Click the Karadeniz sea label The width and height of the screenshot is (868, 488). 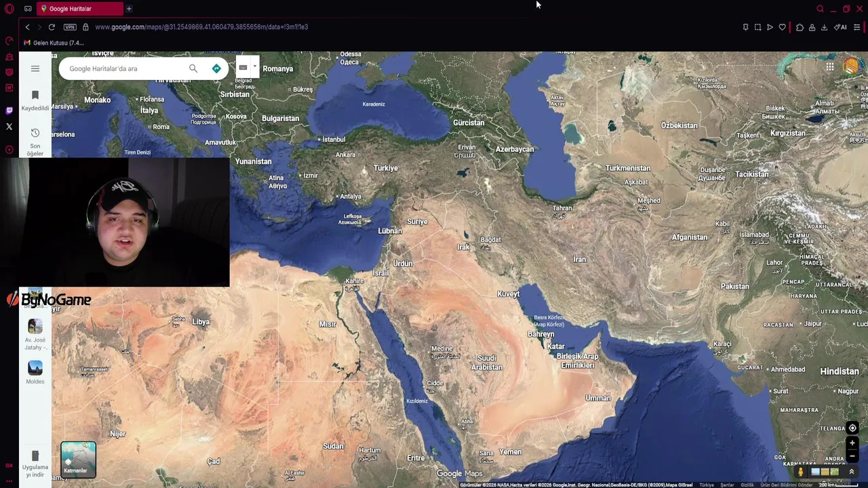click(374, 104)
